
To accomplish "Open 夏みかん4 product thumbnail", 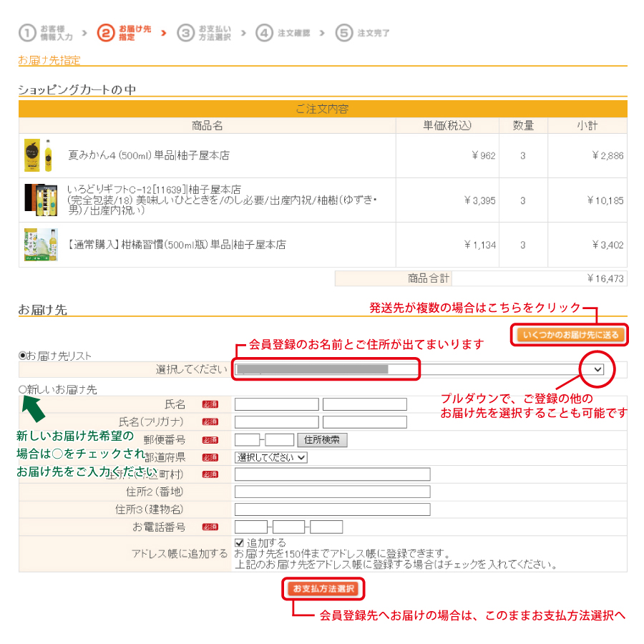I will 38,155.
